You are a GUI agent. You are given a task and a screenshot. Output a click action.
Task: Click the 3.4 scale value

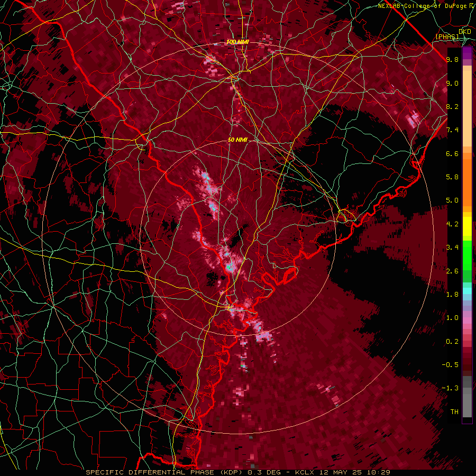coord(452,248)
